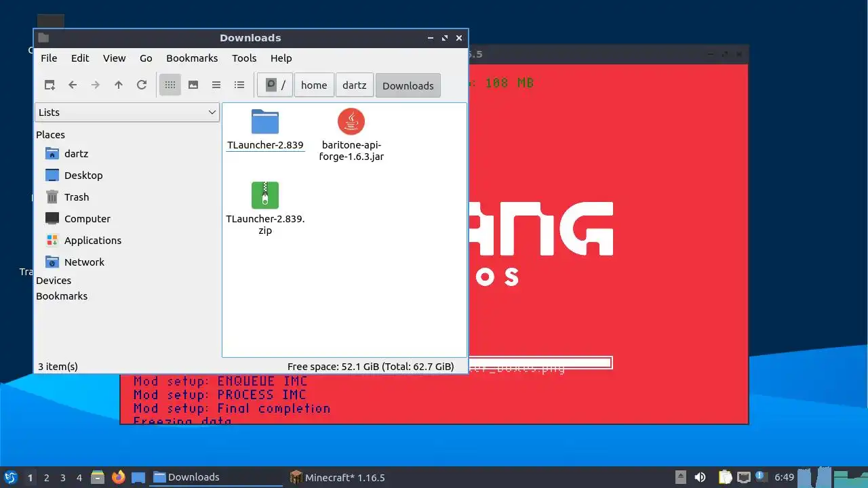The height and width of the screenshot is (488, 868).
Task: Go back using the left arrow
Action: (x=73, y=85)
